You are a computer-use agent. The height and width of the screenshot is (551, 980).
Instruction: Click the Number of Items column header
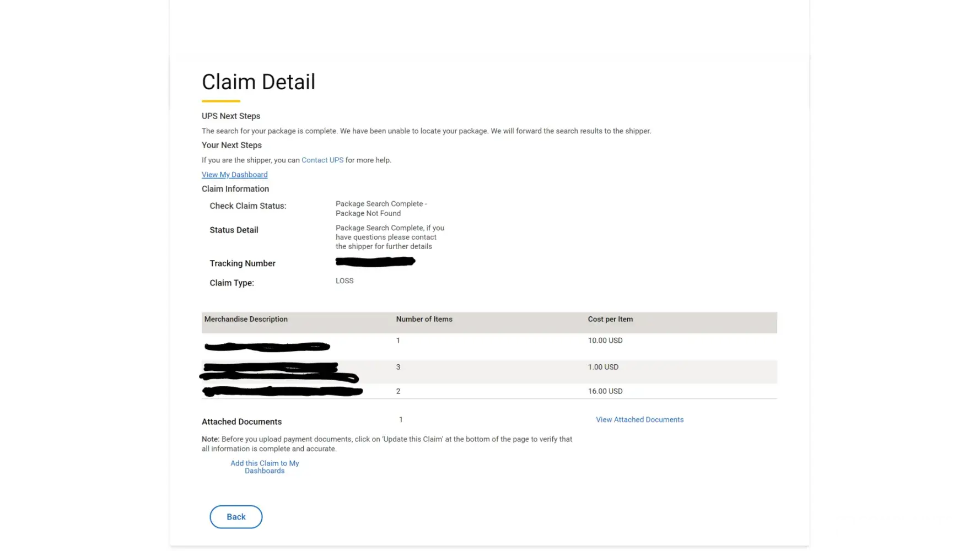coord(424,320)
